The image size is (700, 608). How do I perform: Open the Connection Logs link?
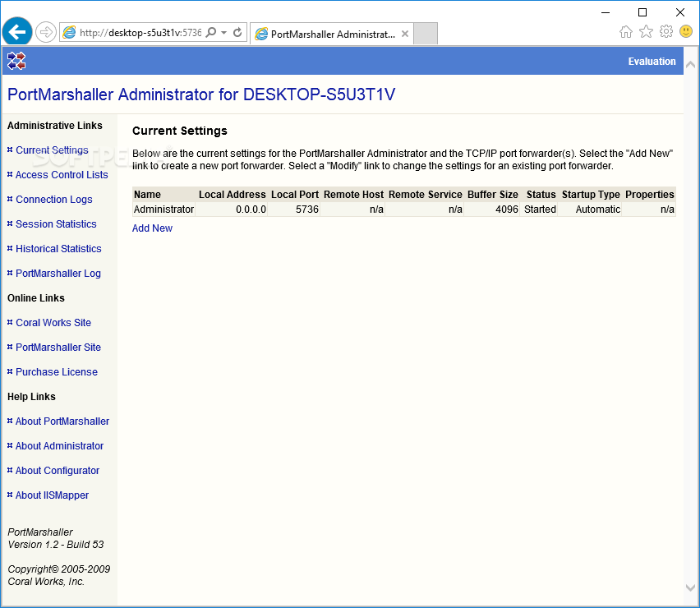pyautogui.click(x=54, y=199)
